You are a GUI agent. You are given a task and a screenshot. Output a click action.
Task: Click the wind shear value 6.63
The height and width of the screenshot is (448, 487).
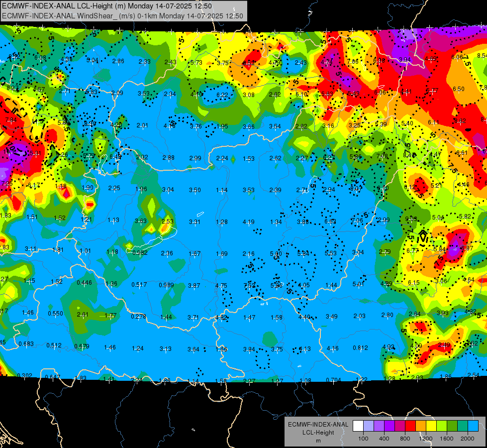point(330,222)
